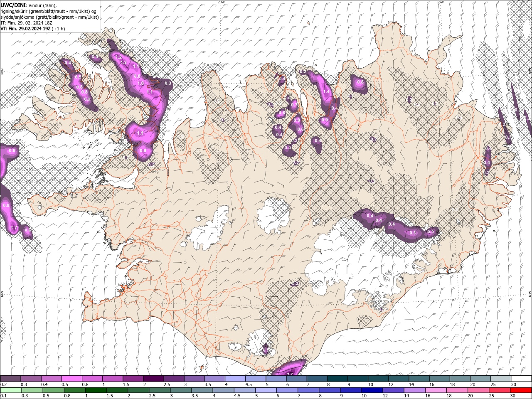Image resolution: width=532 pixels, height=399 pixels.
Task: Click the violet 12 swatch in the rain scale
Action: [x=392, y=390]
